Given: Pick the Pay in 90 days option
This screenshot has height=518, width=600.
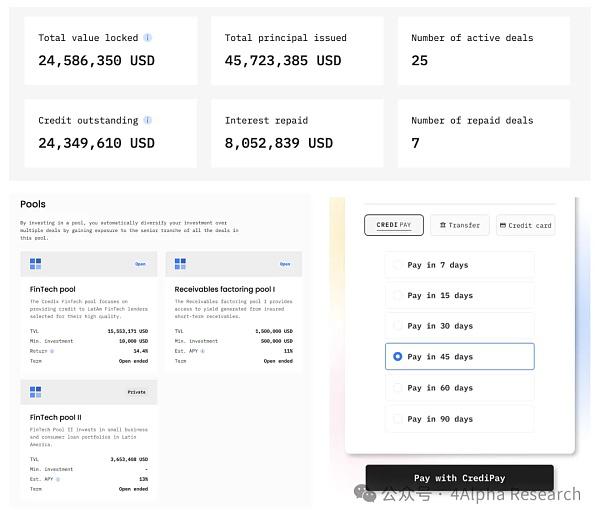Looking at the screenshot, I should coord(398,419).
